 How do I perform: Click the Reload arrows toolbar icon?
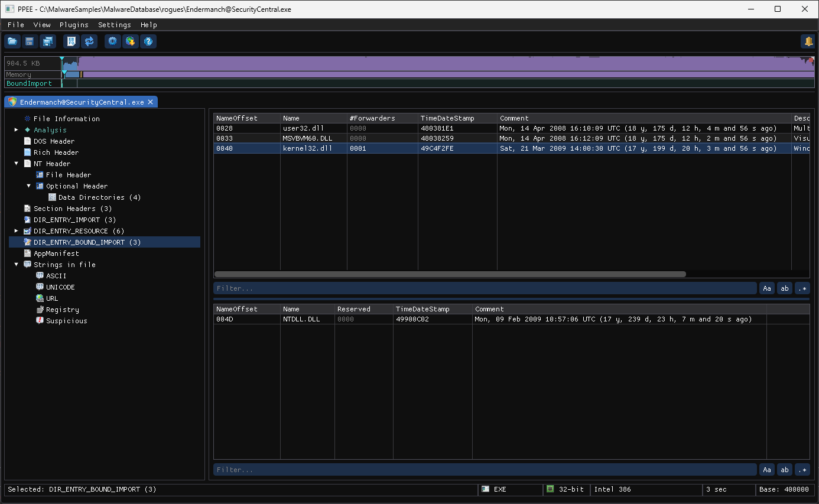89,41
